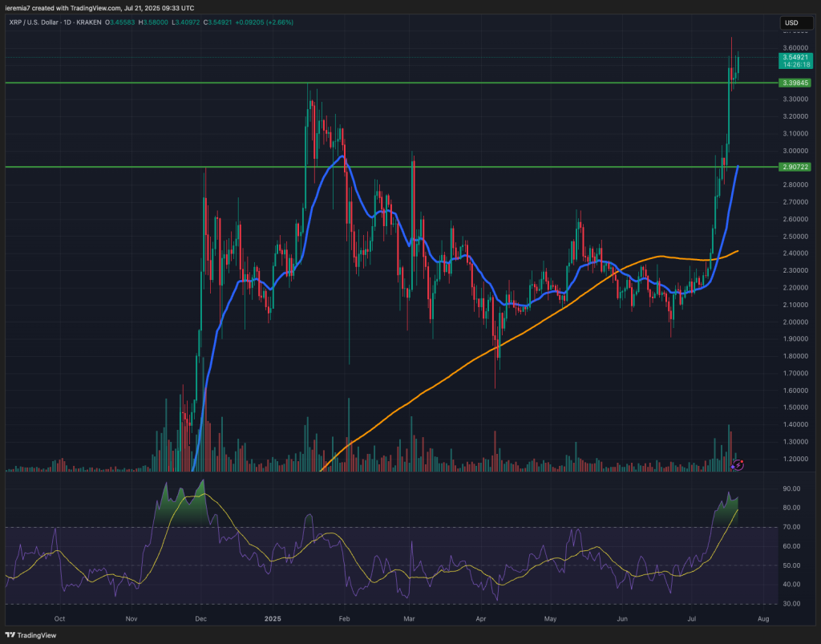This screenshot has height=644, width=821.
Task: Click the May label on time axis
Action: [x=550, y=618]
